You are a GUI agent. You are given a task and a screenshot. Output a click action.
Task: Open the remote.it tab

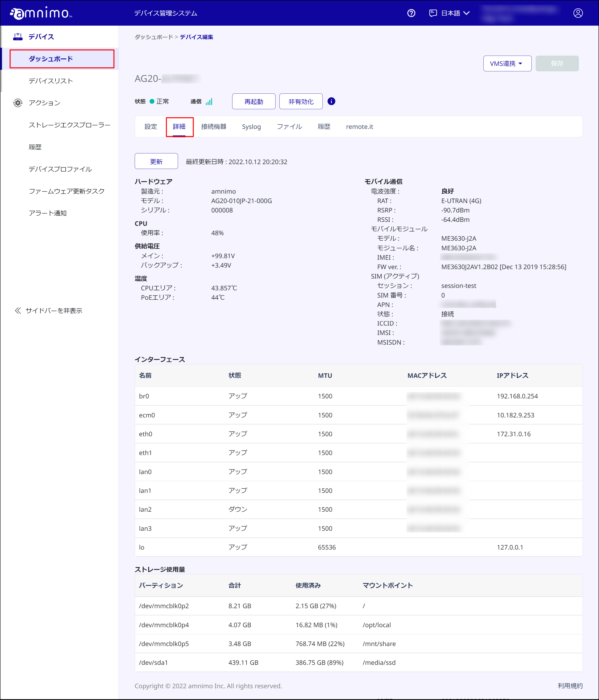point(359,127)
